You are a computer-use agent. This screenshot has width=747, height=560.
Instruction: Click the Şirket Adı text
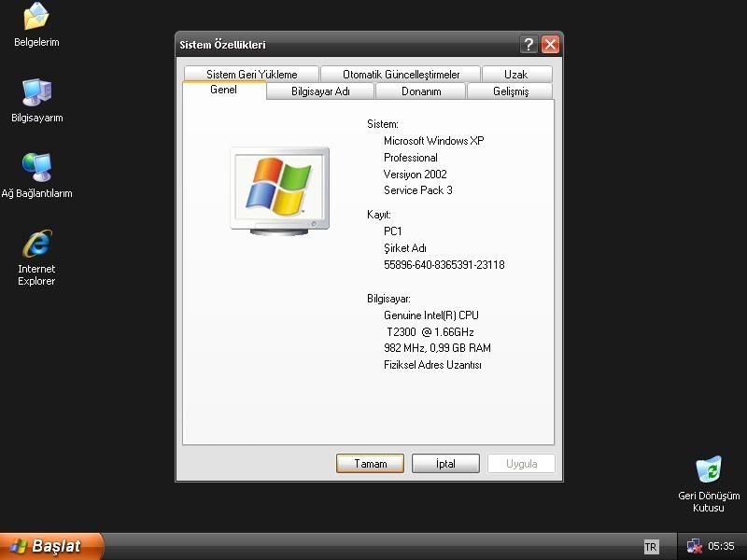pos(405,248)
